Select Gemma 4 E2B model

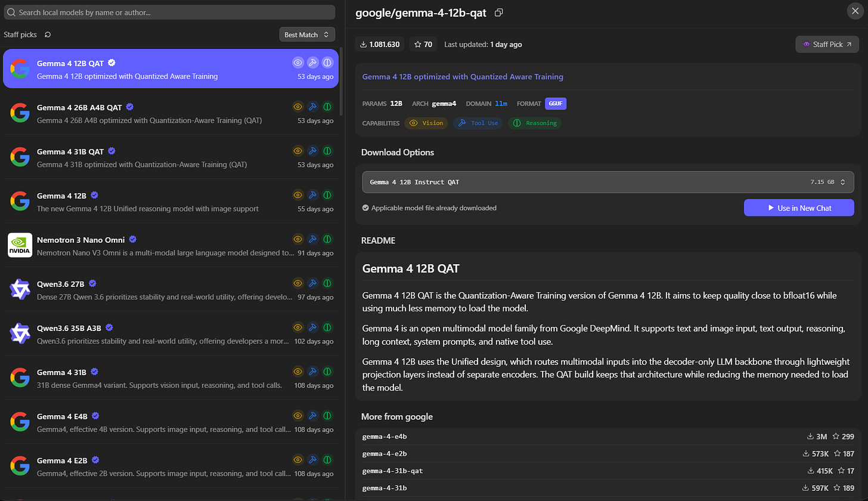(x=170, y=466)
